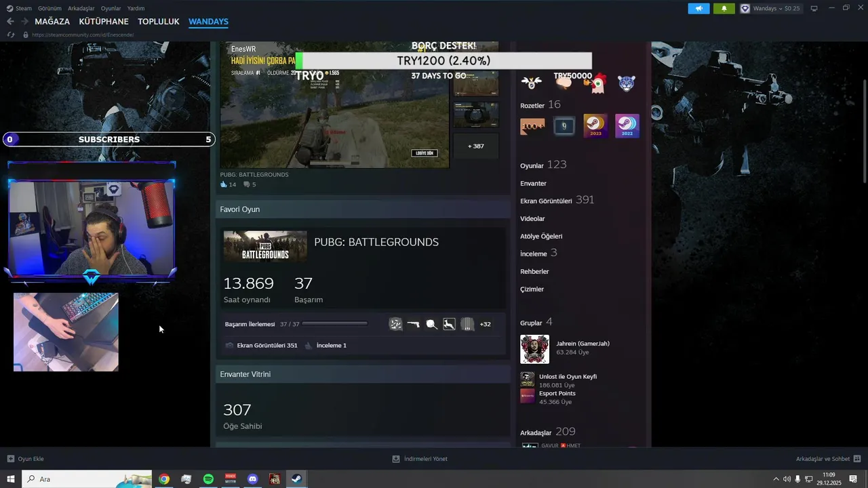Open the Gruplar 4 link
The image size is (868, 488).
click(536, 322)
